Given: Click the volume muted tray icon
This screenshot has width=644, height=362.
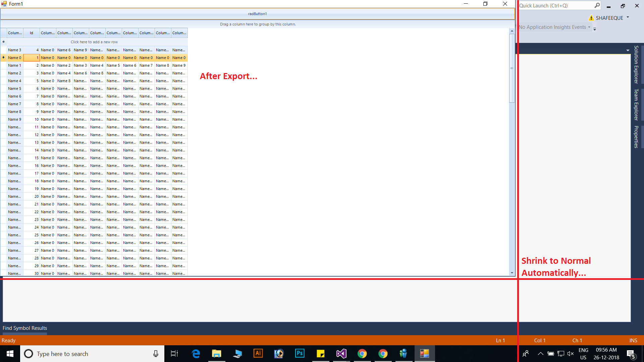Looking at the screenshot, I should [x=570, y=354].
